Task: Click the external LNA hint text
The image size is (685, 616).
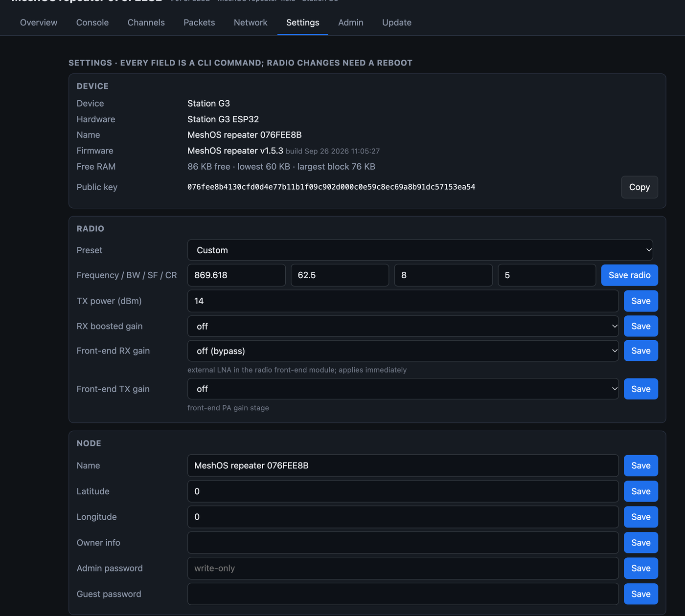Action: coord(297,370)
